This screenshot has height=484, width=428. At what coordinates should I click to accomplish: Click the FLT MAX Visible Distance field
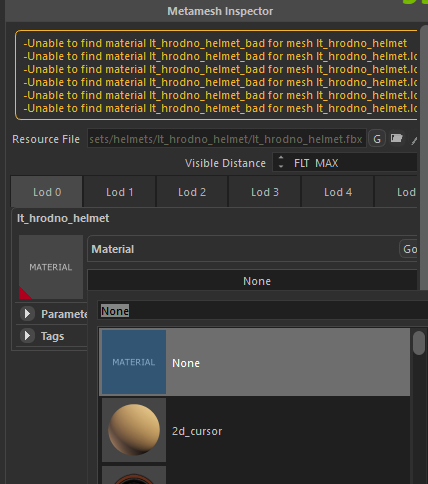tap(345, 163)
